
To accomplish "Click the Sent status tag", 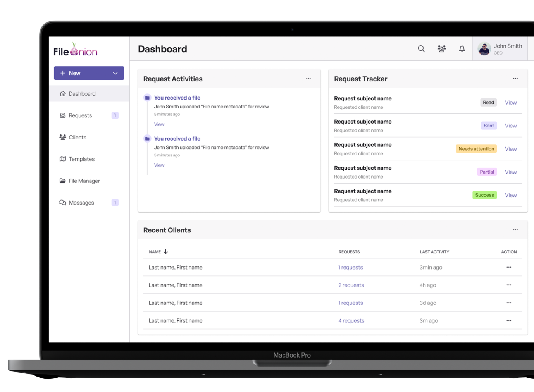I will pyautogui.click(x=489, y=126).
